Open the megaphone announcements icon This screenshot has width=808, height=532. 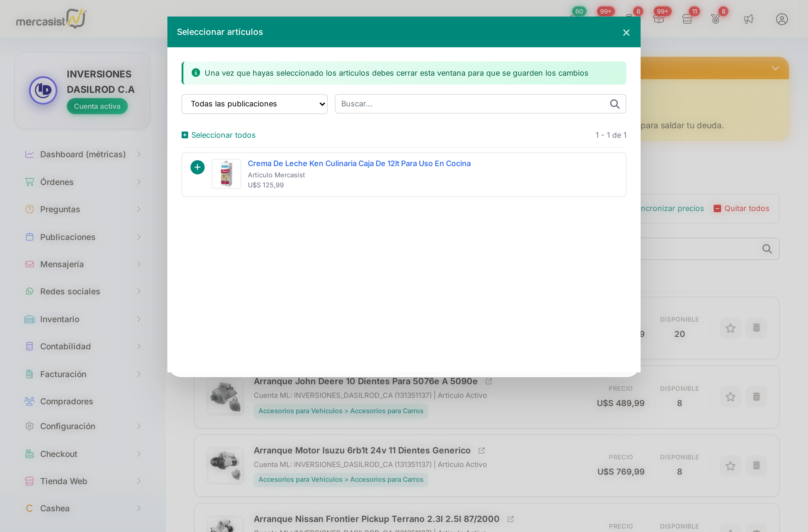coord(749,19)
